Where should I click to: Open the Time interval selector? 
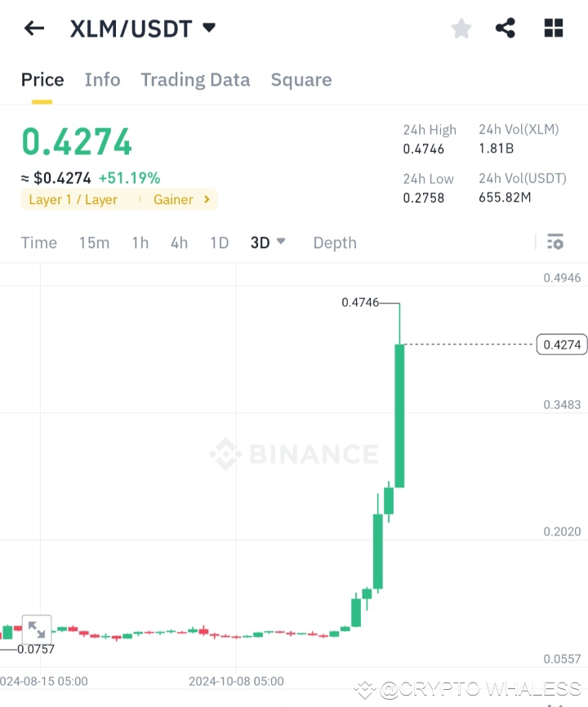tap(38, 242)
